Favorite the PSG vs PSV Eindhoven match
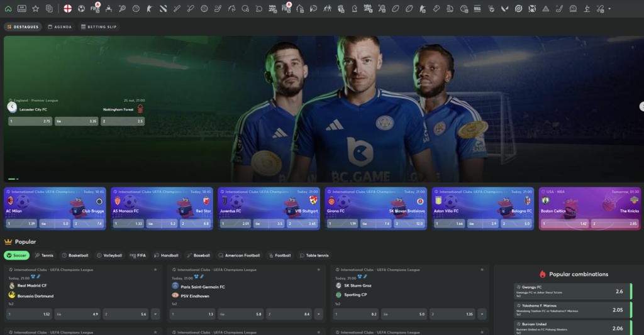 pyautogui.click(x=319, y=270)
